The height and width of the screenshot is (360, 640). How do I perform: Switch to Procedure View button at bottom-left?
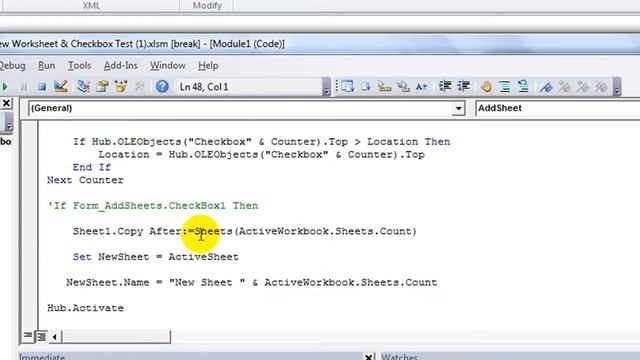pos(28,336)
